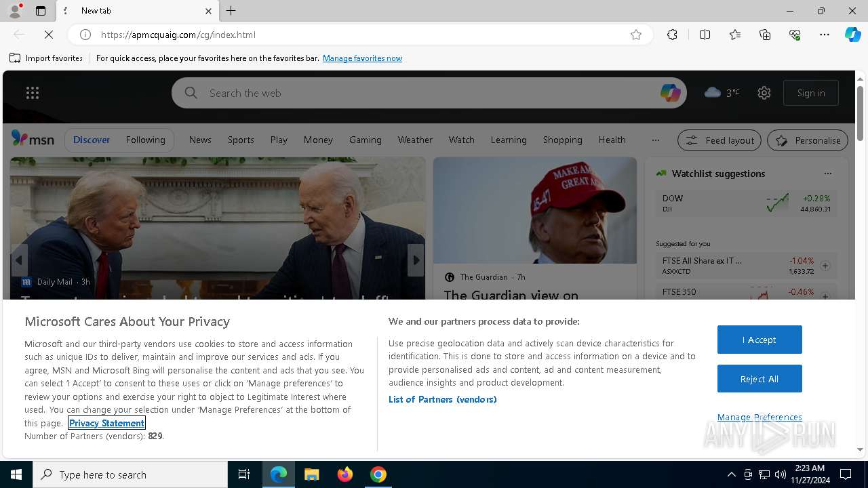Open Feed layout options
Image resolution: width=868 pixels, height=488 pixels.
(719, 140)
